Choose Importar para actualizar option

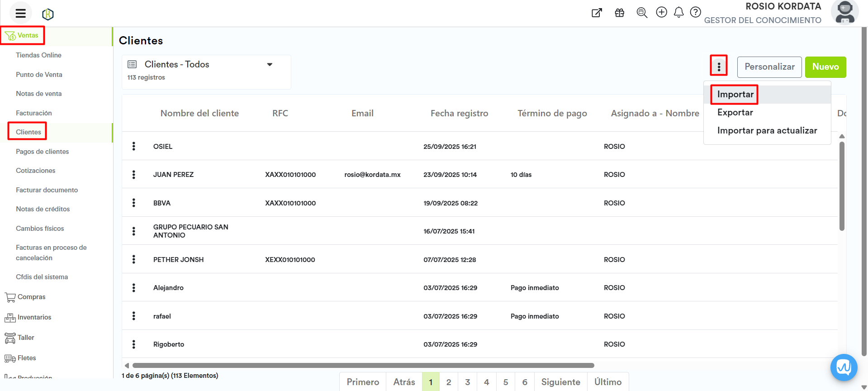(x=767, y=131)
